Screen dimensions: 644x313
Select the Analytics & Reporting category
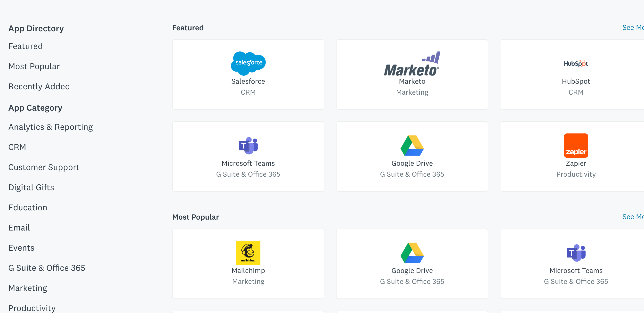50,127
